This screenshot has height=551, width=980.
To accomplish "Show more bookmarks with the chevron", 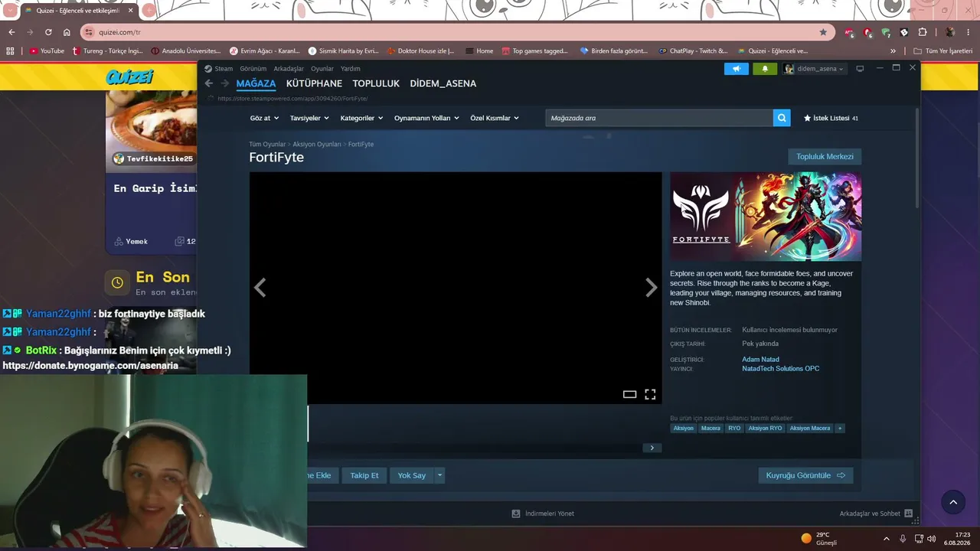I will pyautogui.click(x=893, y=51).
